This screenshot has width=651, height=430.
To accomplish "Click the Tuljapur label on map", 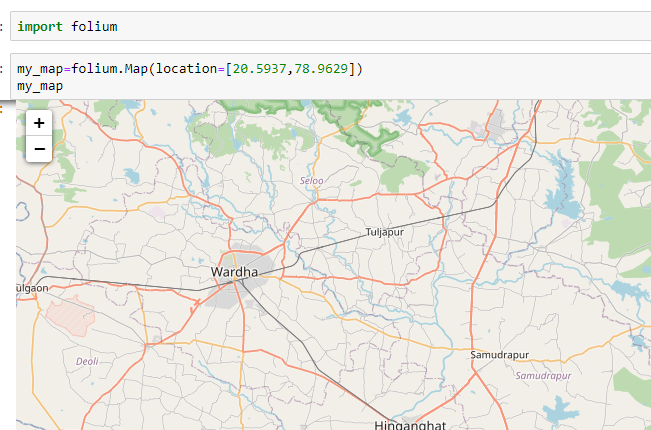I will pyautogui.click(x=384, y=232).
